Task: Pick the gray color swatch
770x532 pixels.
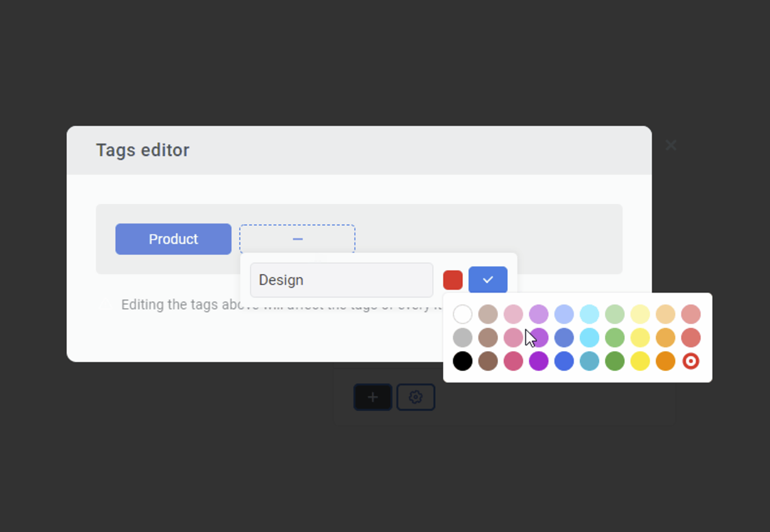Action: point(463,338)
